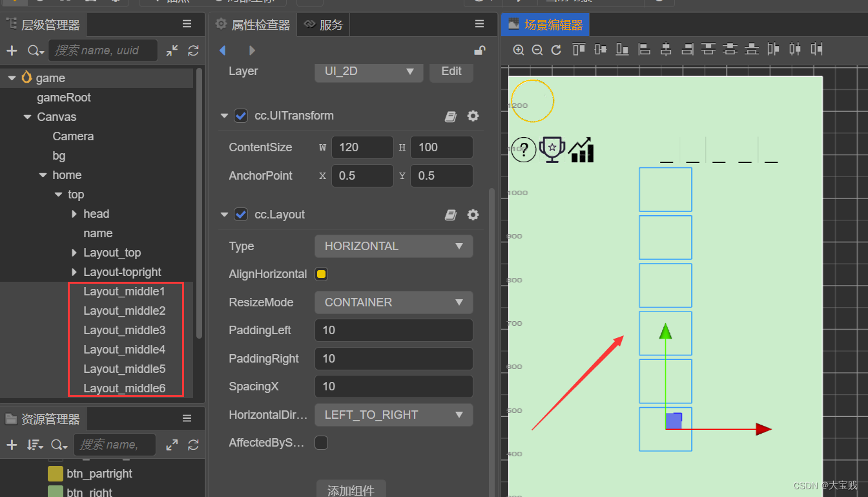The width and height of the screenshot is (868, 497).
Task: Click the lock icon in the inspector
Action: point(480,50)
